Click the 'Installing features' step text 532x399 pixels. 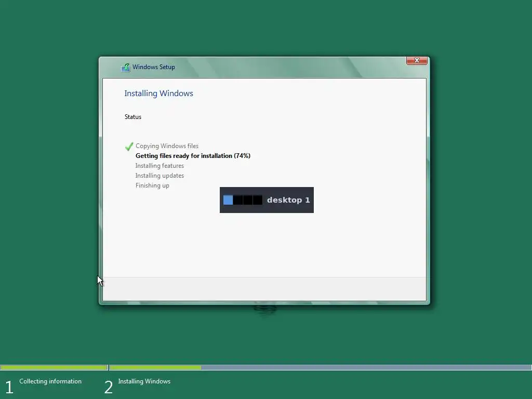pyautogui.click(x=159, y=166)
